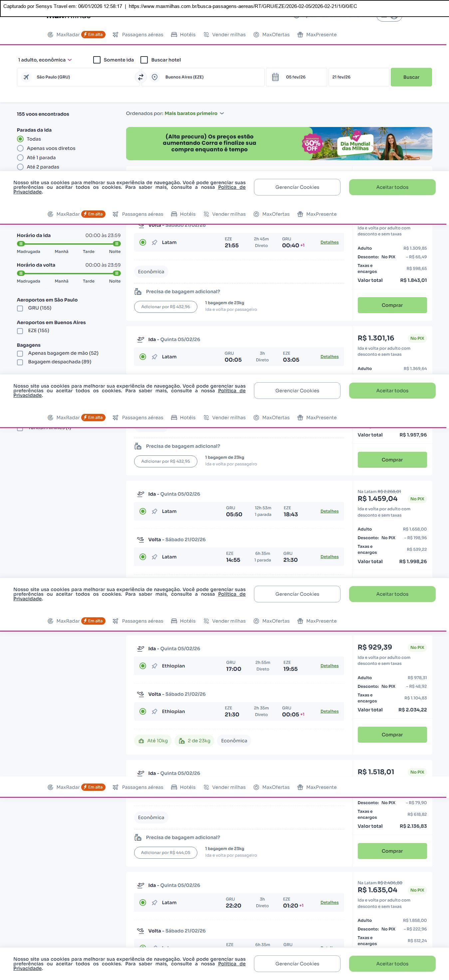This screenshot has width=449, height=980.
Task: Click the location pin icon in destination field
Action: point(155,77)
